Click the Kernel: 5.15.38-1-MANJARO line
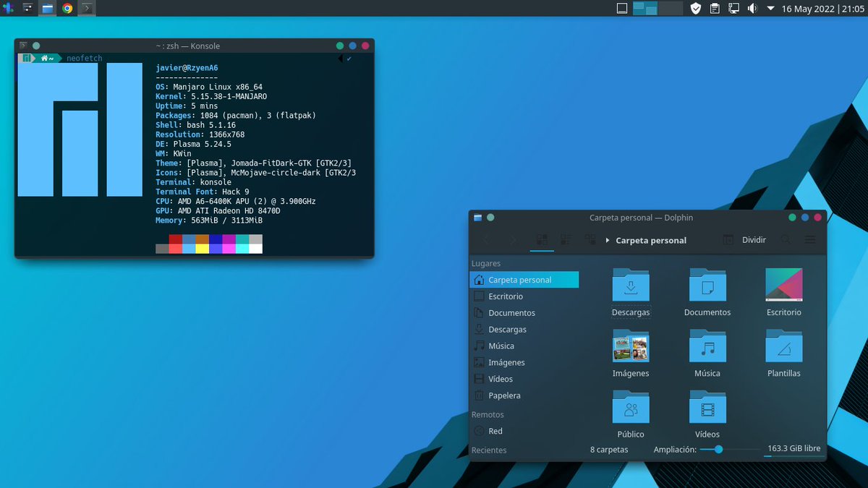The image size is (868, 488). (211, 96)
